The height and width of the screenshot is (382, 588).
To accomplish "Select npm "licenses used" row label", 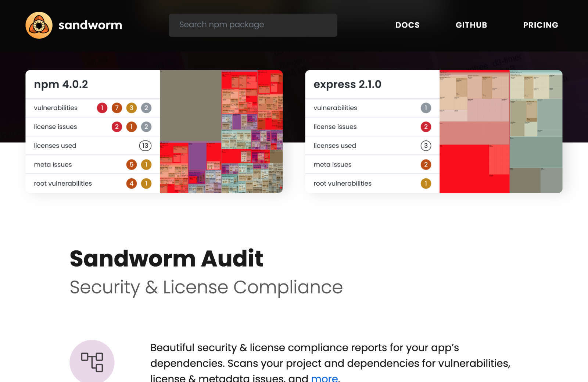I will (x=55, y=146).
